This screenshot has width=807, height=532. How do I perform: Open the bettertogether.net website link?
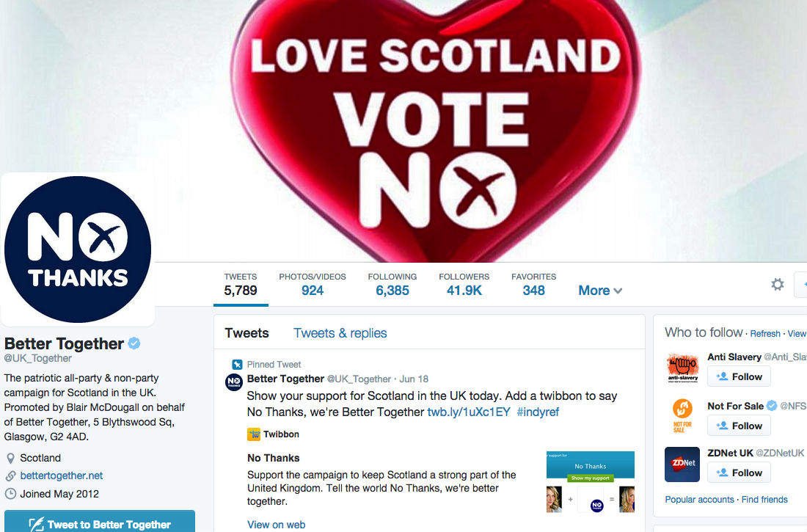(x=61, y=475)
